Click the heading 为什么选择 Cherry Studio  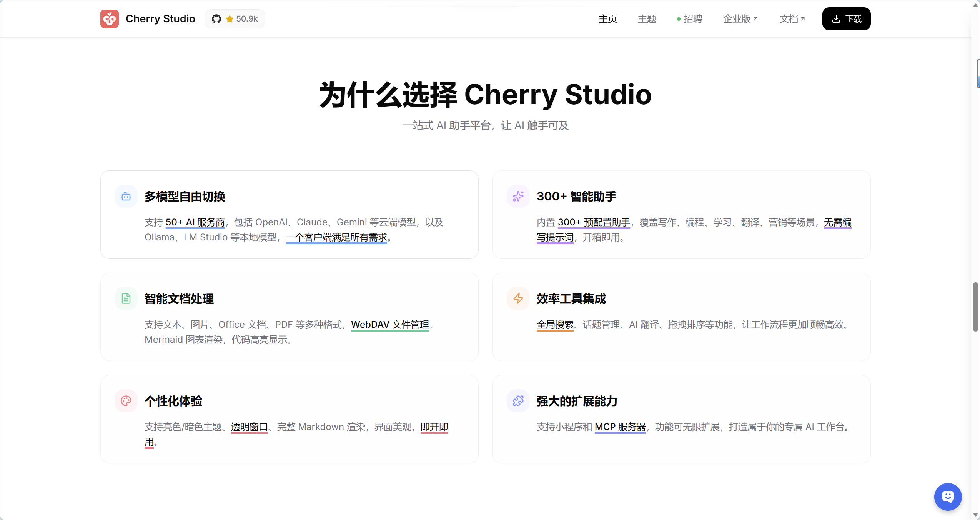[x=485, y=95]
